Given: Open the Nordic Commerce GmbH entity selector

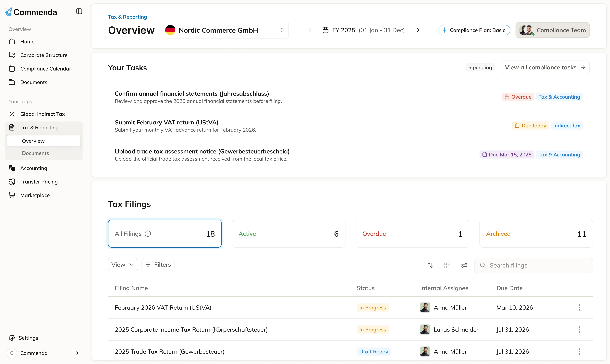Looking at the screenshot, I should coord(225,30).
